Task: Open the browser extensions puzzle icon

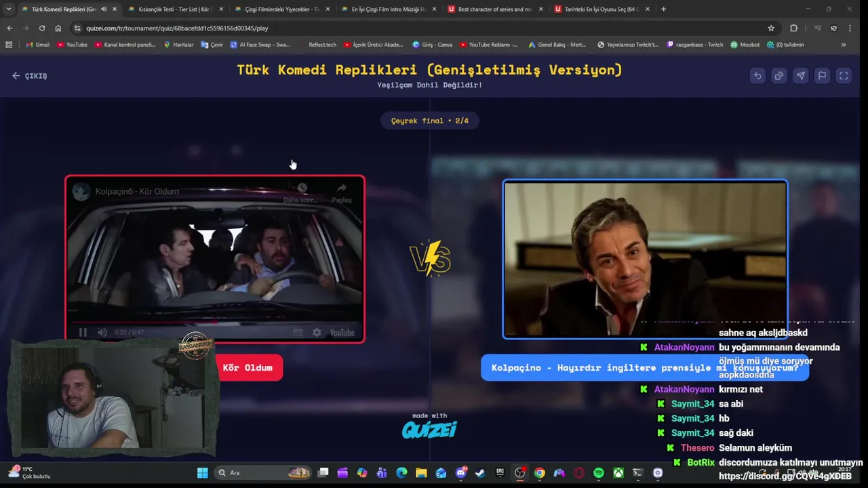Action: click(793, 28)
